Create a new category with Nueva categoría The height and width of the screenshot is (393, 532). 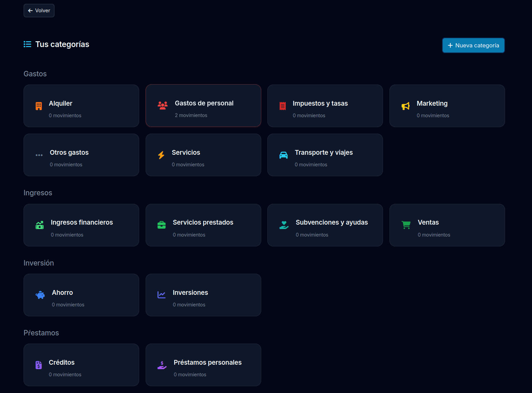tap(473, 45)
